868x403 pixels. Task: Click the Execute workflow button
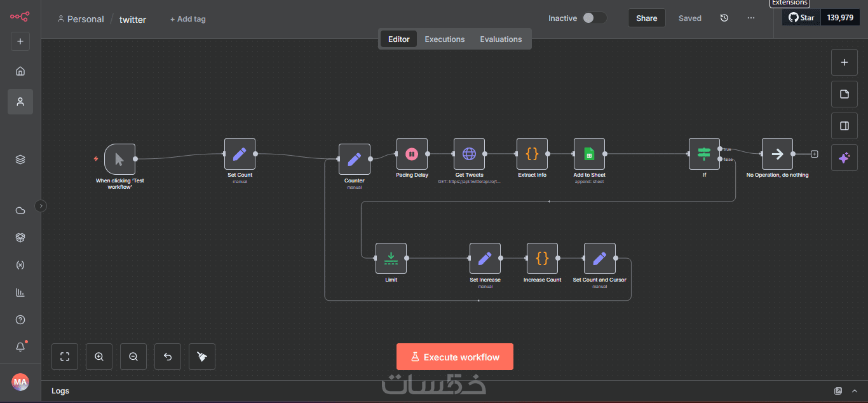455,357
